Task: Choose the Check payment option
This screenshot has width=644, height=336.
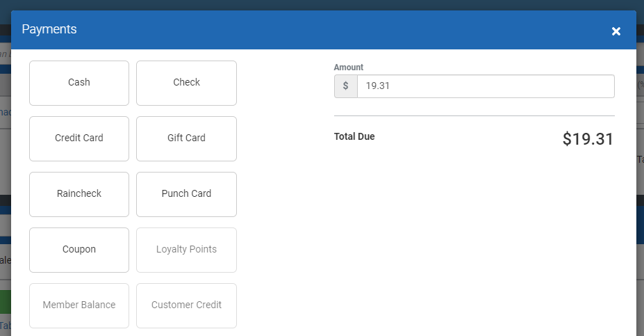Action: [x=186, y=83]
